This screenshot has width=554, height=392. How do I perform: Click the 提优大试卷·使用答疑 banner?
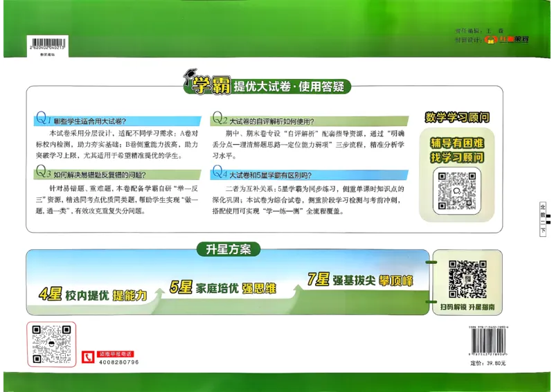289,87
